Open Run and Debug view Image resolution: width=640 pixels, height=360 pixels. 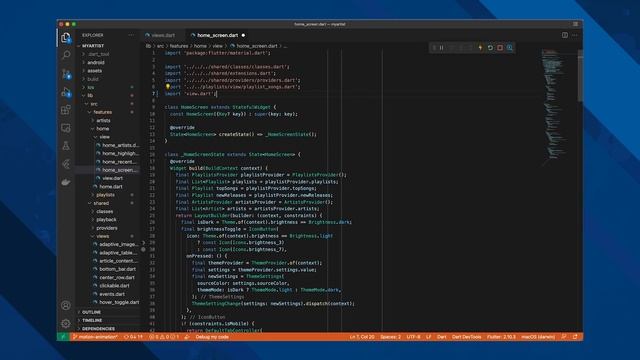[x=66, y=92]
